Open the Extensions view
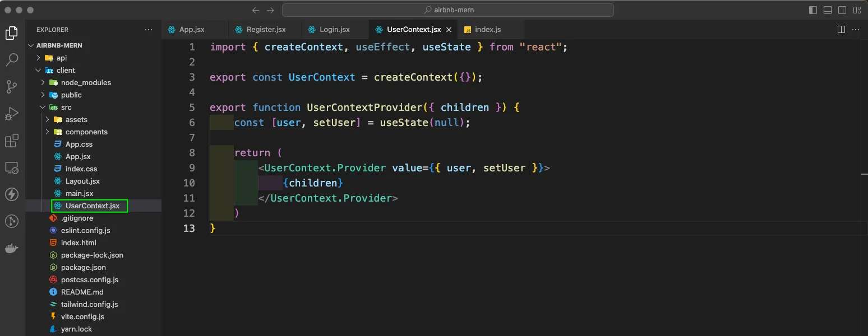 [x=11, y=141]
